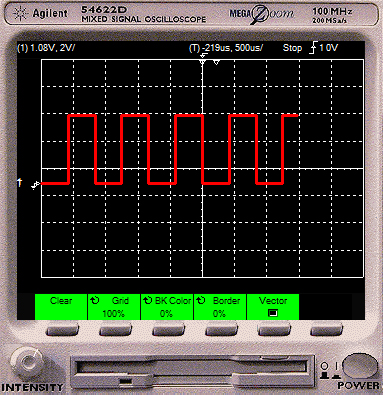Select the Border 0% softkey
The width and height of the screenshot is (383, 395).
coord(220,307)
